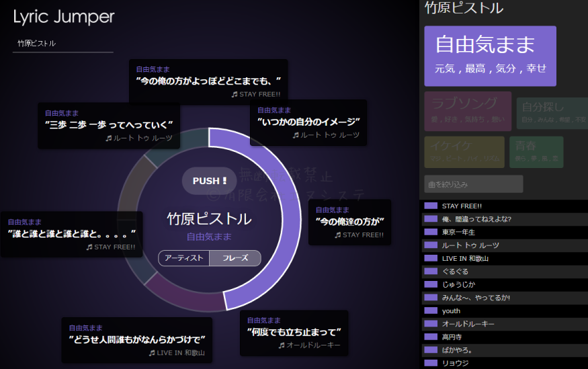Image resolution: width=588 pixels, height=369 pixels.
Task: Select song 東京一年生 in the list
Action: tap(503, 232)
